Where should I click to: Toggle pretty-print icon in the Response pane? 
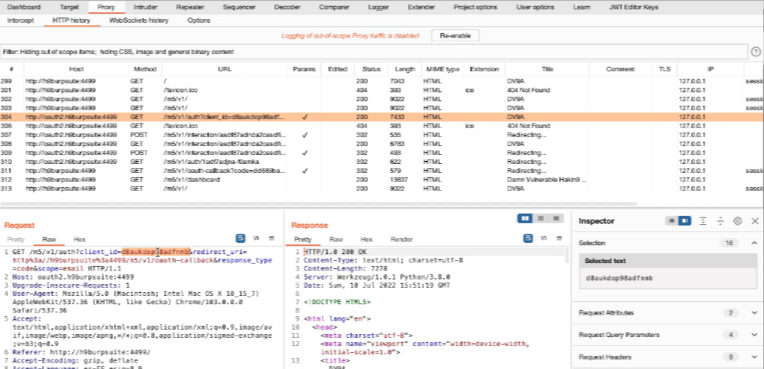click(x=528, y=238)
